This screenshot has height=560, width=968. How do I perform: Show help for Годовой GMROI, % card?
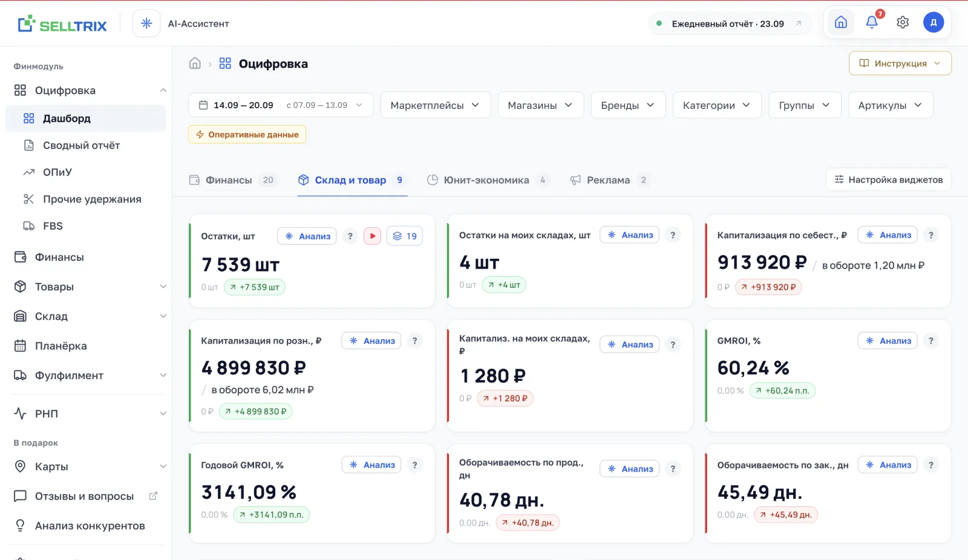point(414,464)
